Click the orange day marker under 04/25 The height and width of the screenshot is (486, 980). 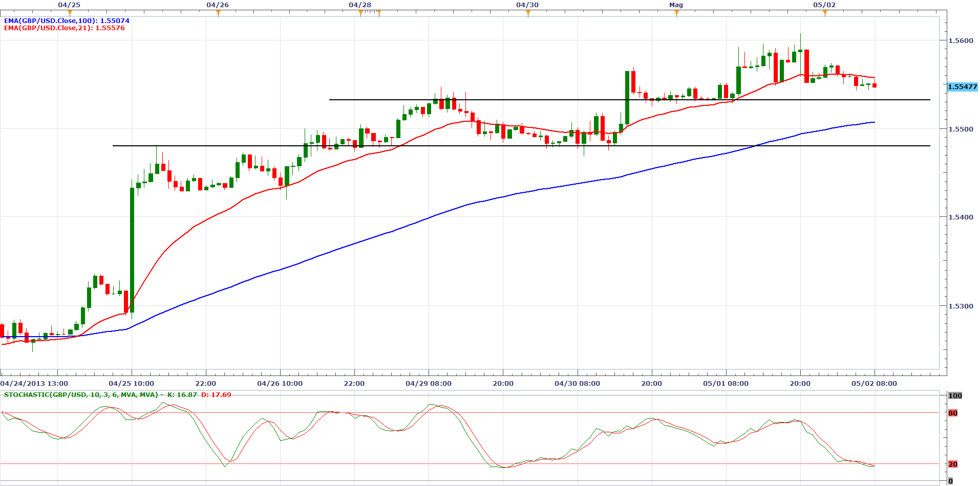70,13
